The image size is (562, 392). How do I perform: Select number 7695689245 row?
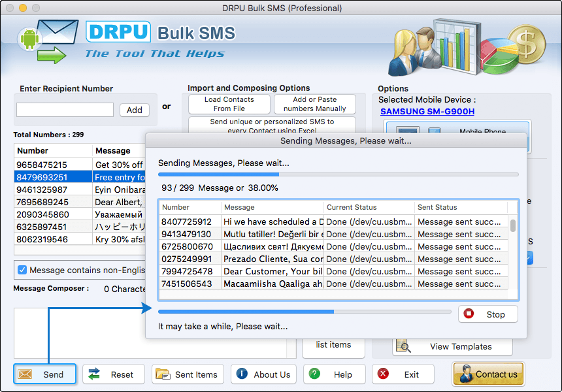(80, 202)
